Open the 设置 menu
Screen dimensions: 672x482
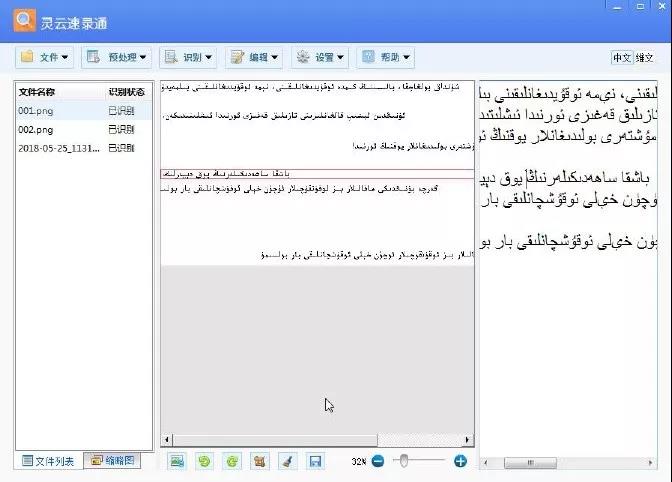[319, 57]
